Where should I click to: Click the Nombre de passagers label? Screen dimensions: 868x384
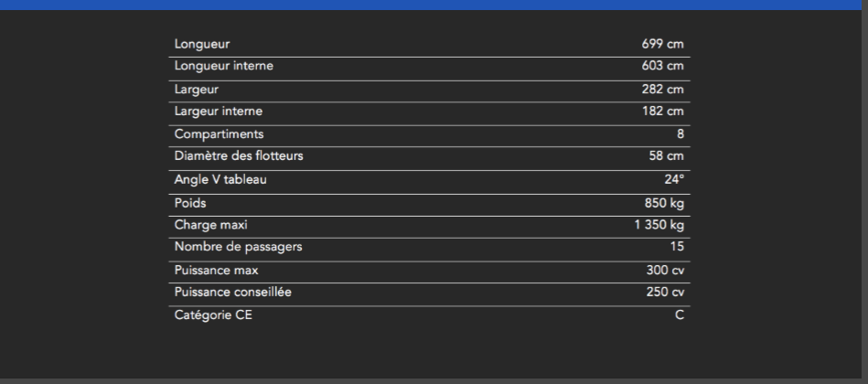click(238, 247)
